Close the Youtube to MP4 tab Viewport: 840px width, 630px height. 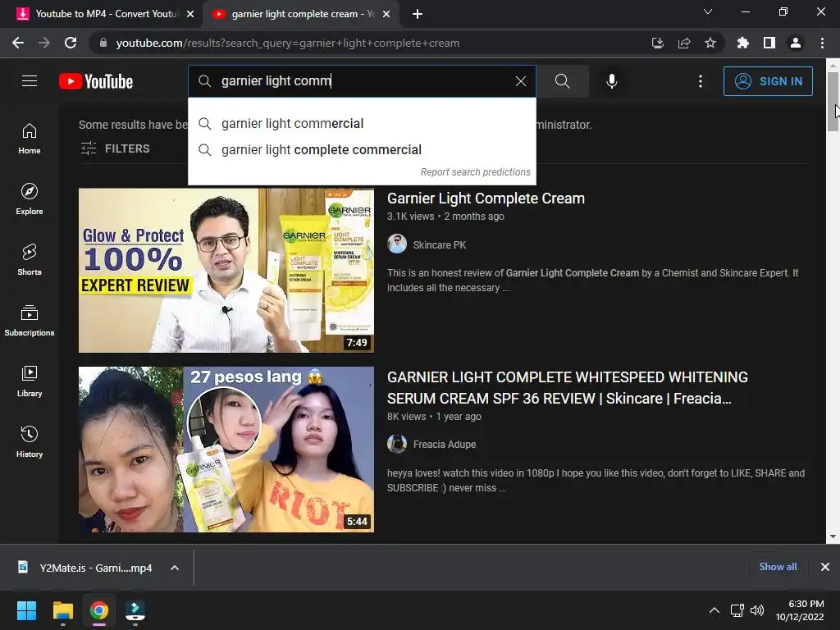coord(190,14)
